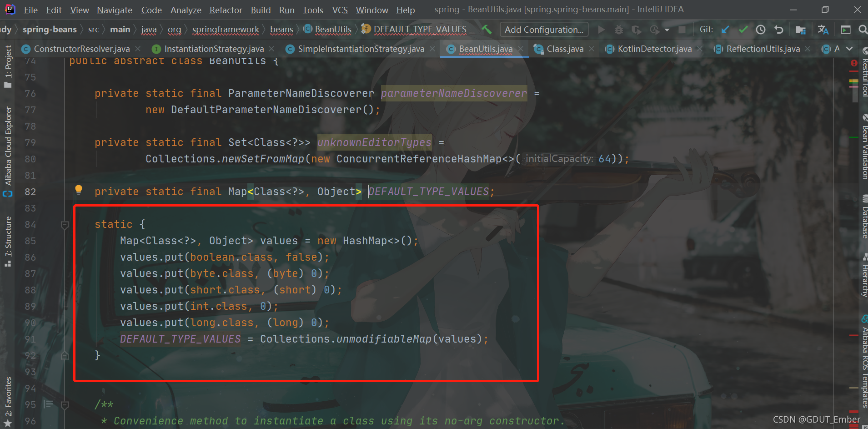The image size is (868, 429).
Task: Show hidden editor tabs dropdown chevron
Action: (x=849, y=49)
